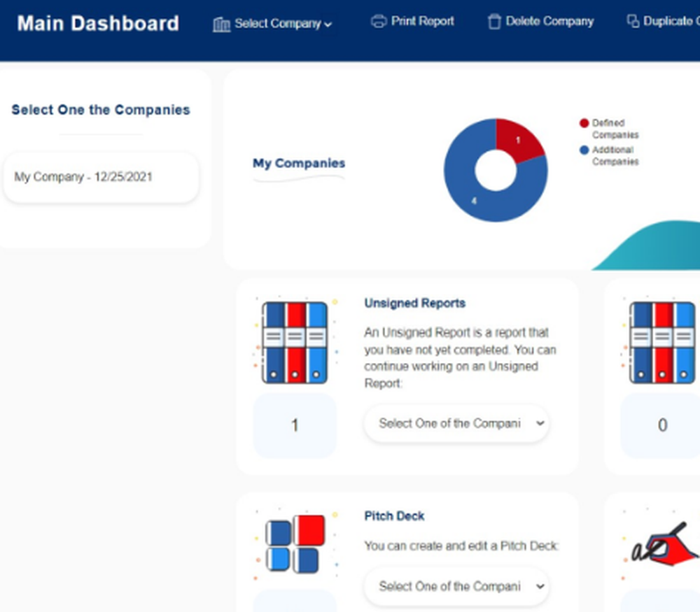Image resolution: width=700 pixels, height=612 pixels.
Task: Click the Additional Companies legend label
Action: (x=615, y=156)
